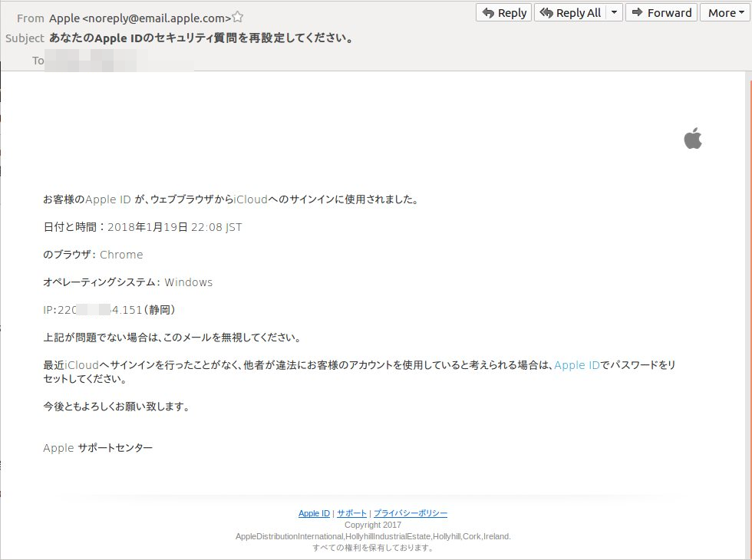The width and height of the screenshot is (752, 560).
Task: Open the Apple ID link in the footer
Action: pyautogui.click(x=313, y=513)
